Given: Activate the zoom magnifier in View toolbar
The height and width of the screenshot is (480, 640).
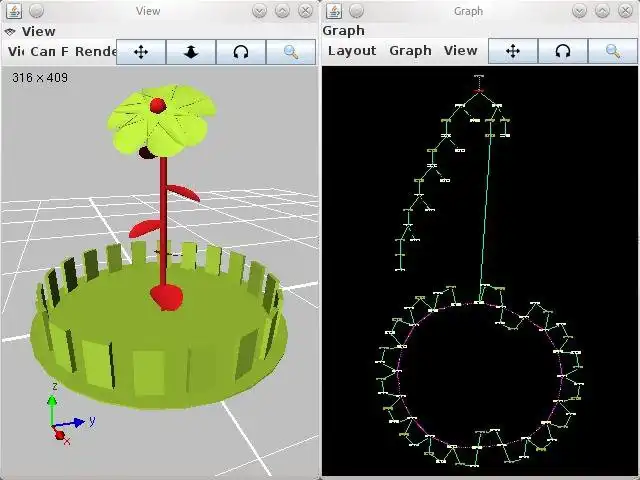Looking at the screenshot, I should click(291, 52).
